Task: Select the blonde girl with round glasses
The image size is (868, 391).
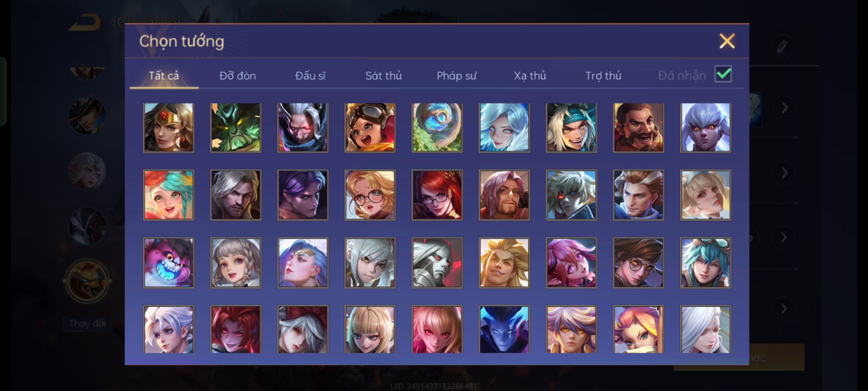Action: pyautogui.click(x=370, y=195)
